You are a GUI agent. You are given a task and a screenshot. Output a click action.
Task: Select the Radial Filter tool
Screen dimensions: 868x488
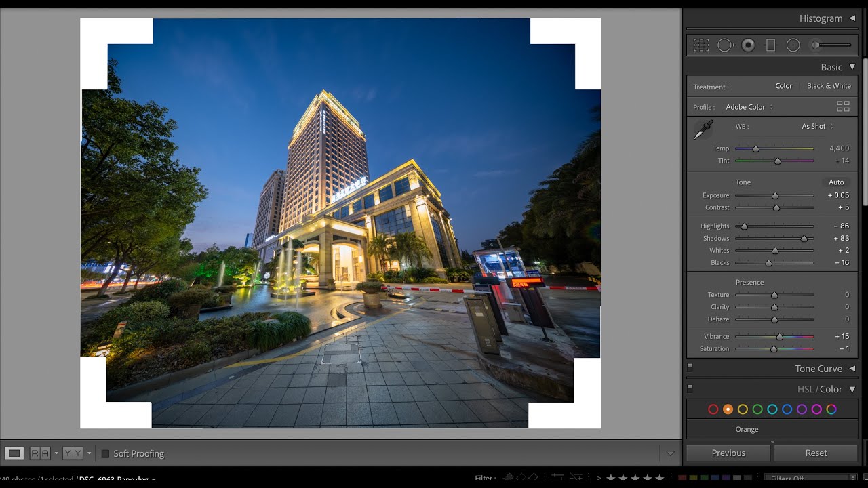793,45
